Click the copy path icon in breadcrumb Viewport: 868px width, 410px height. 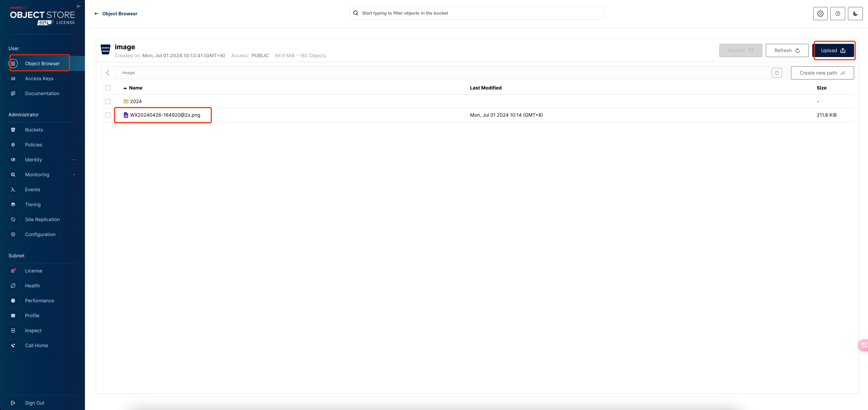pos(777,73)
